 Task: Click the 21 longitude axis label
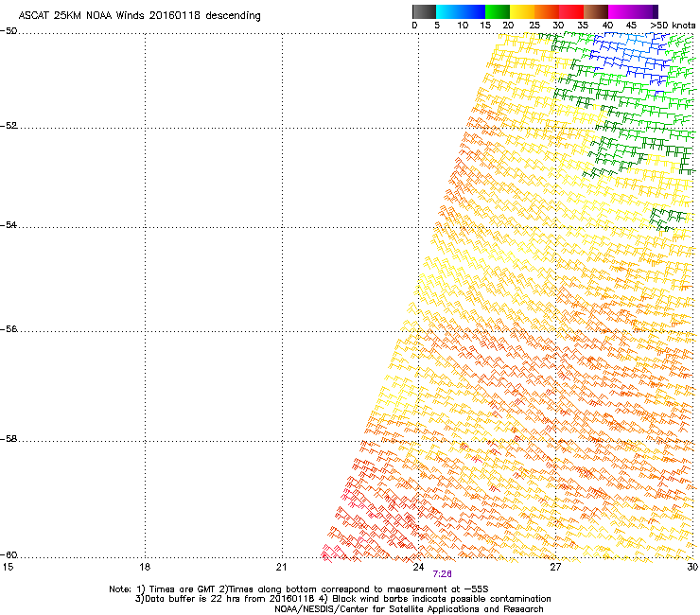[281, 567]
